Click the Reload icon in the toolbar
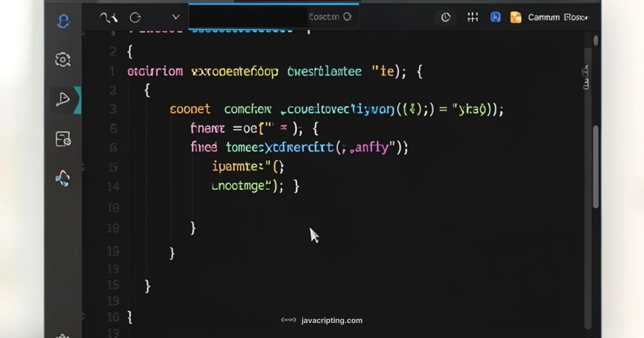The height and width of the screenshot is (338, 644). pyautogui.click(x=135, y=17)
